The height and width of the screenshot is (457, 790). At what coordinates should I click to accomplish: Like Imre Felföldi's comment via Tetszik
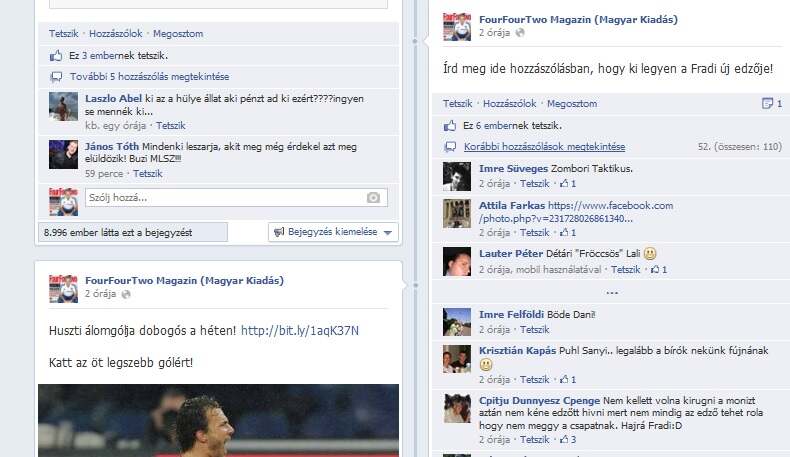click(x=534, y=330)
